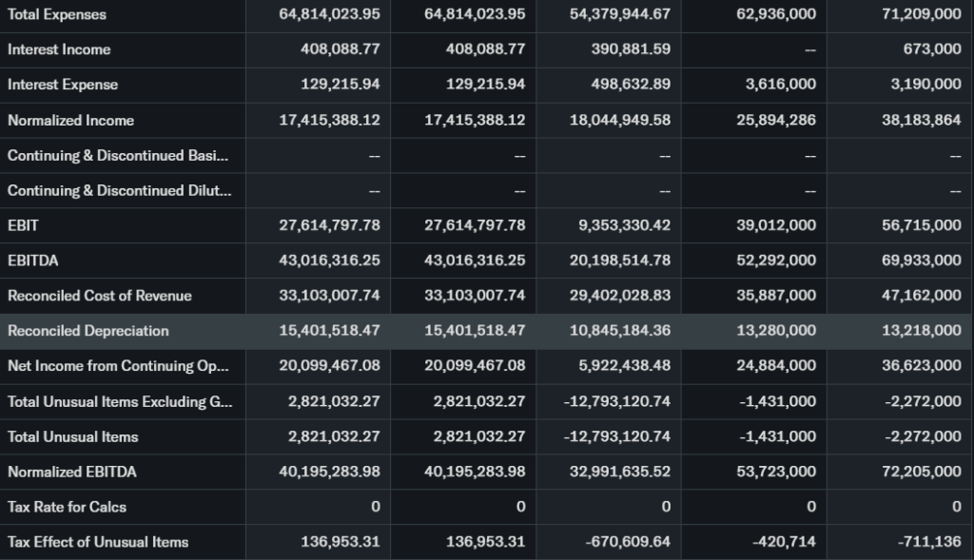The height and width of the screenshot is (560, 974).
Task: Select the Interest Income row label
Action: tap(59, 49)
